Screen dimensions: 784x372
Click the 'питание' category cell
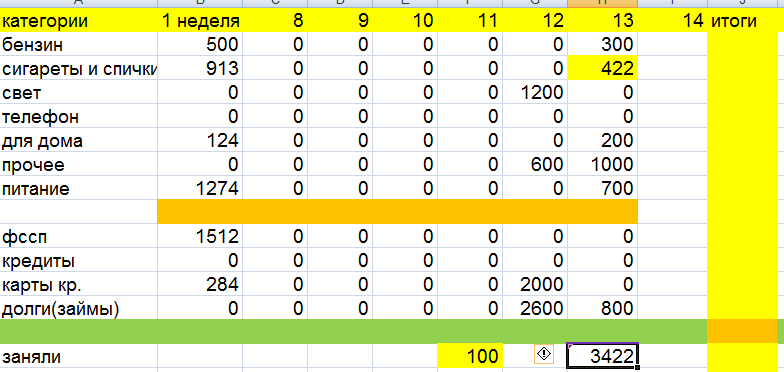coord(78,188)
